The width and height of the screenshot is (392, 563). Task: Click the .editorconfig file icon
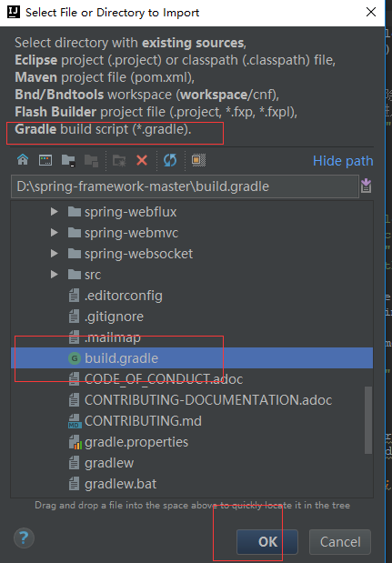tap(74, 296)
